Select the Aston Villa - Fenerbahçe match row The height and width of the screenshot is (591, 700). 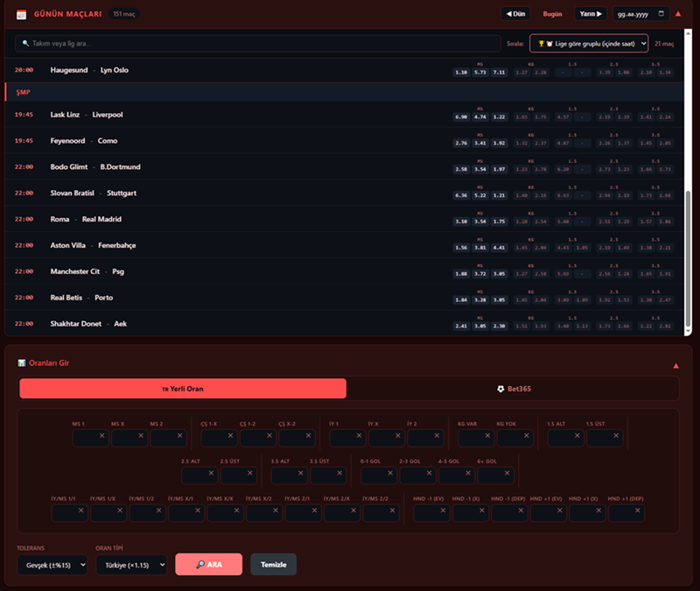(344, 245)
